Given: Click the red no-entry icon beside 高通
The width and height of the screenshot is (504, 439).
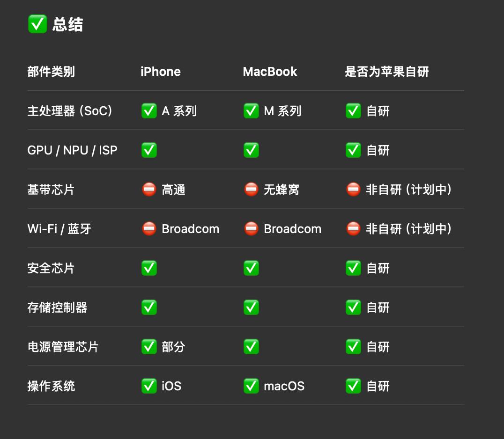Looking at the screenshot, I should [149, 190].
